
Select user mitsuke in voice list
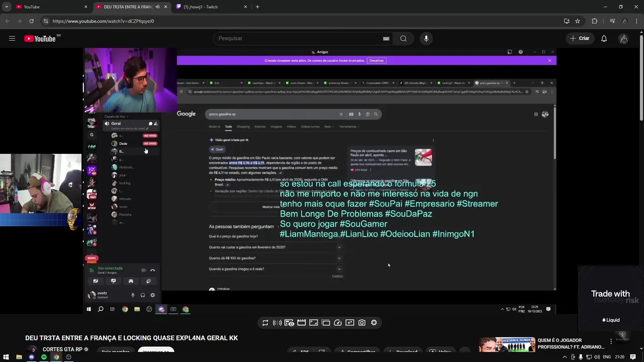pyautogui.click(x=125, y=199)
